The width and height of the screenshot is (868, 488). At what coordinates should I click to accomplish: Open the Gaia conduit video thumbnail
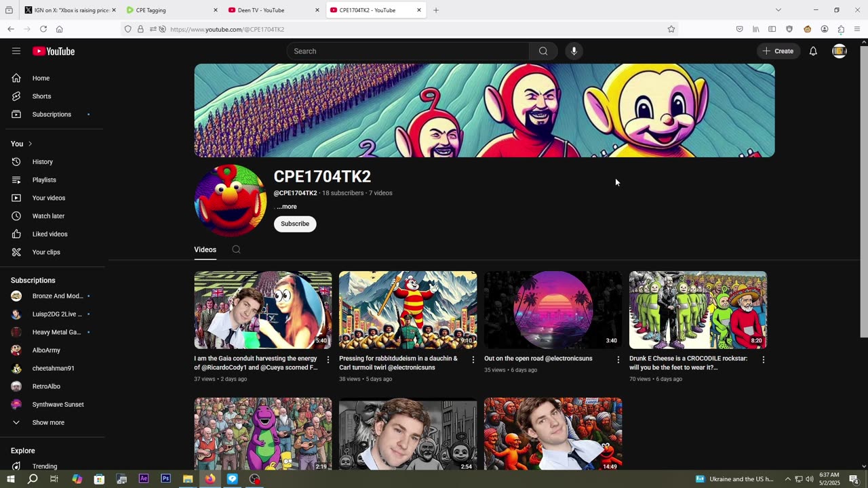click(263, 310)
